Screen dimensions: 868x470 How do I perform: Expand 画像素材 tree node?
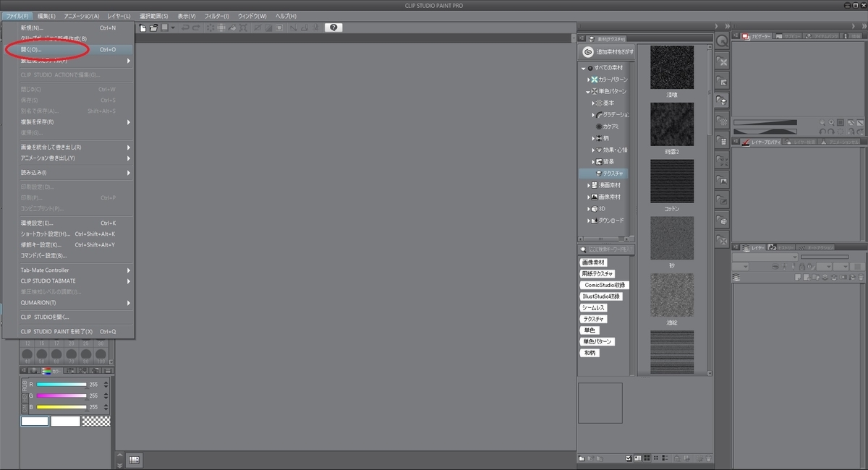pos(589,197)
